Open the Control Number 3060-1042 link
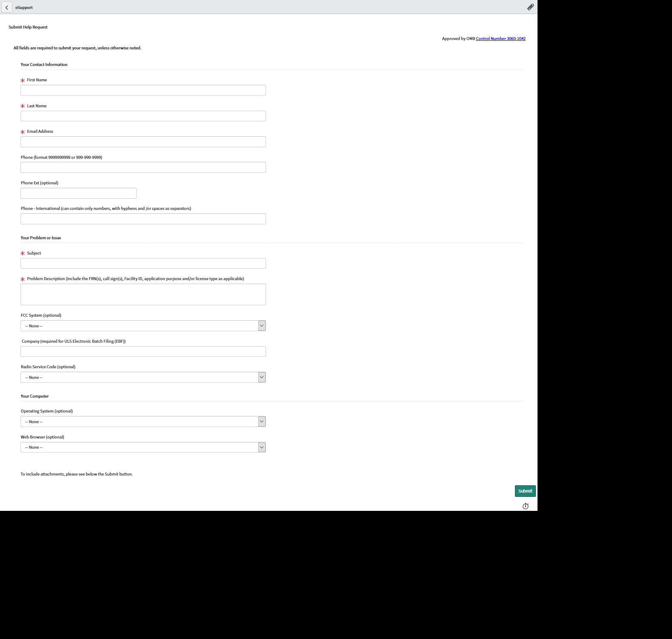672x639 pixels. [500, 39]
